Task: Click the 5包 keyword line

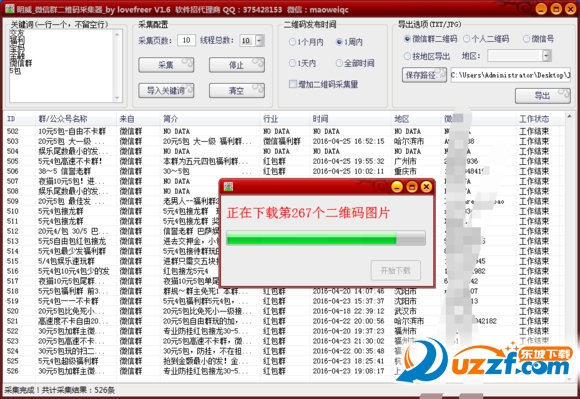Action: 16,71
